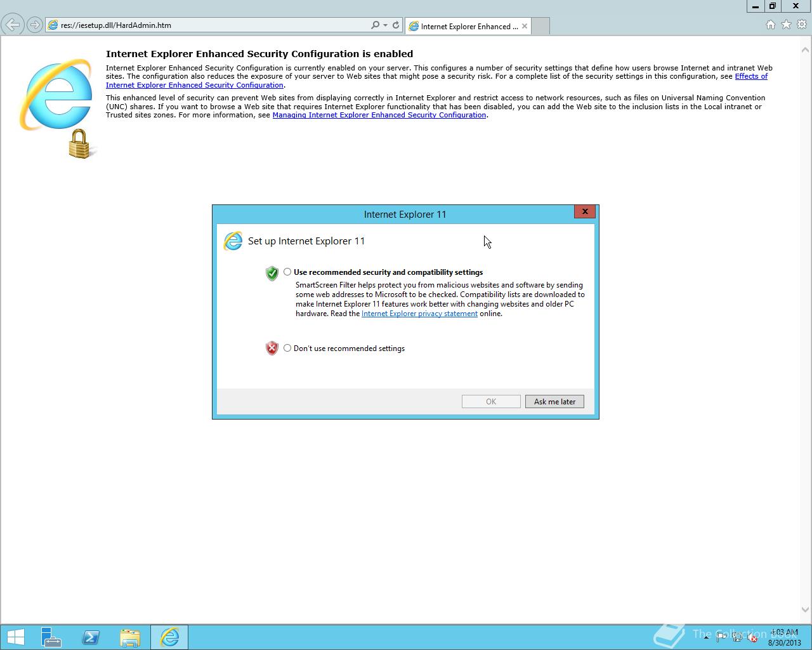
Task: Go to the Home page icon
Action: (771, 25)
